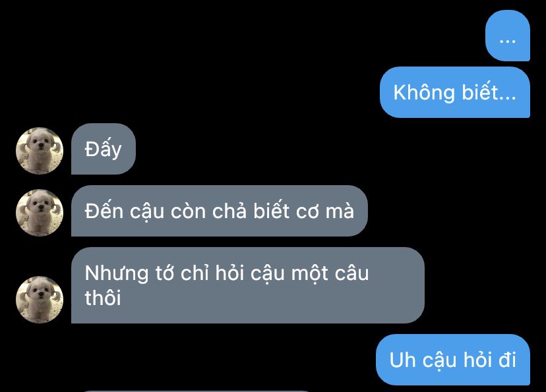
Task: Click the partially visible gray bubble at bottom
Action: coord(195,391)
